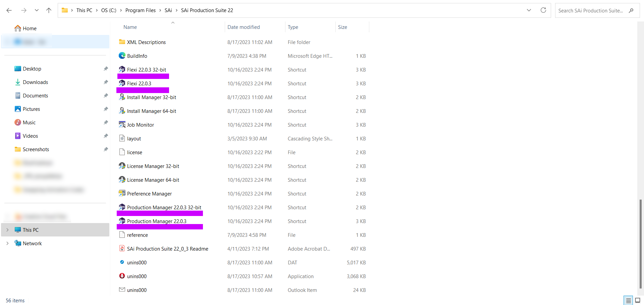The image size is (644, 305).
Task: Select the license file icon
Action: pos(122,152)
